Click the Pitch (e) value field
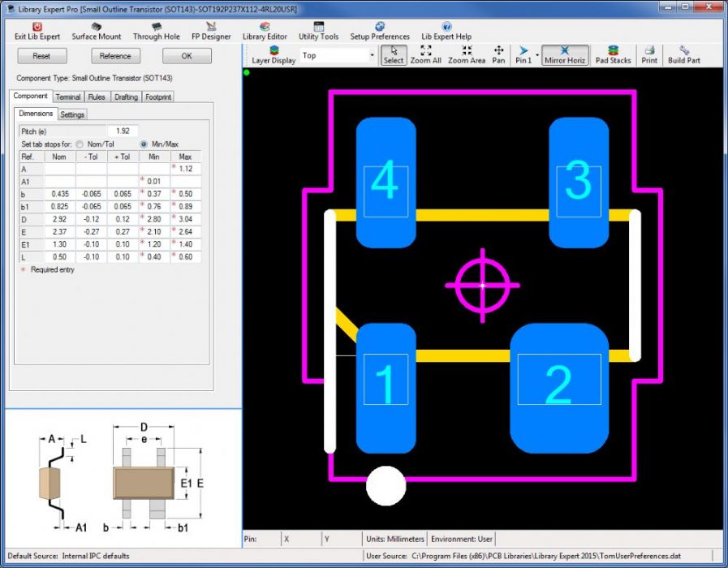Viewport: 728px width, 568px height. click(123, 131)
